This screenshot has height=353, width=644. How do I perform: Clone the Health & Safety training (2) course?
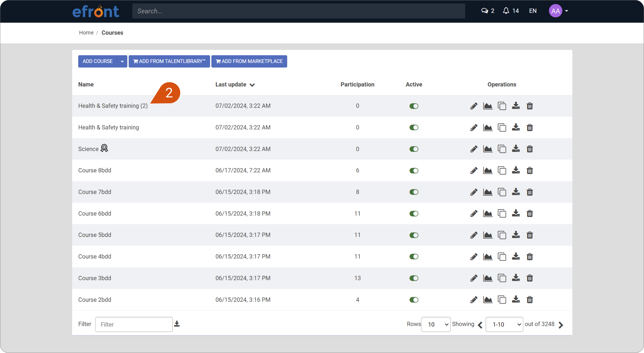[502, 106]
